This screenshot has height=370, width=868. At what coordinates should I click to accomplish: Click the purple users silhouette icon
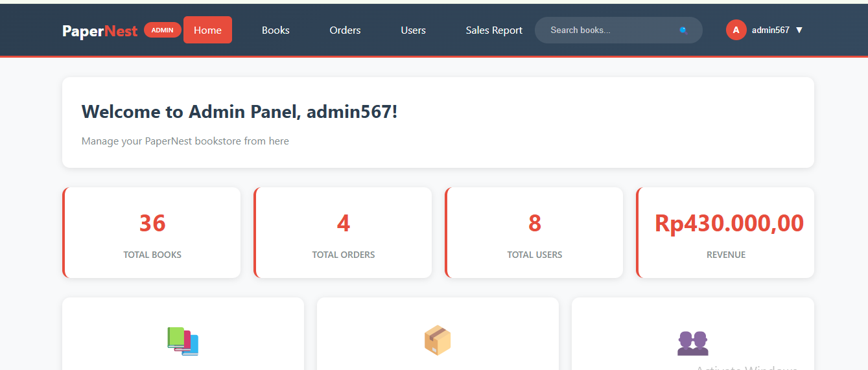(692, 342)
